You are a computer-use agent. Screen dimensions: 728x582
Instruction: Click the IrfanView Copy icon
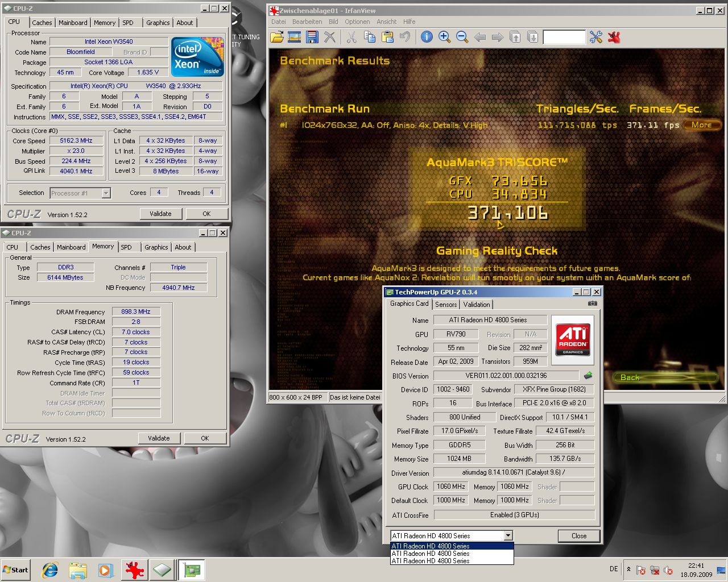pos(370,38)
